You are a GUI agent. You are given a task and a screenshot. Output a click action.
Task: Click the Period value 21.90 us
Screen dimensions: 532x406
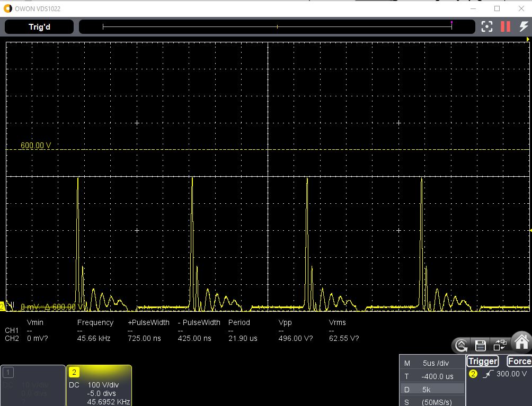click(x=243, y=338)
